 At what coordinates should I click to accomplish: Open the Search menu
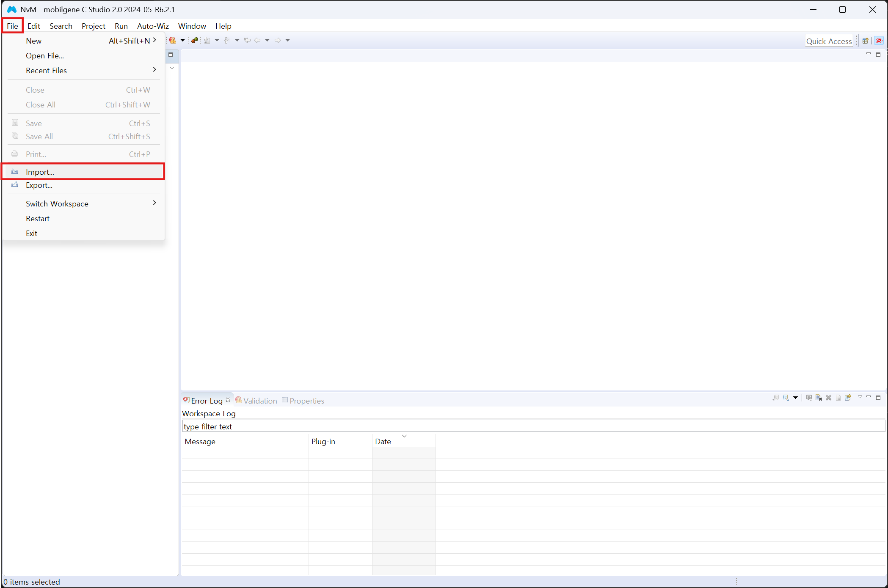point(61,26)
